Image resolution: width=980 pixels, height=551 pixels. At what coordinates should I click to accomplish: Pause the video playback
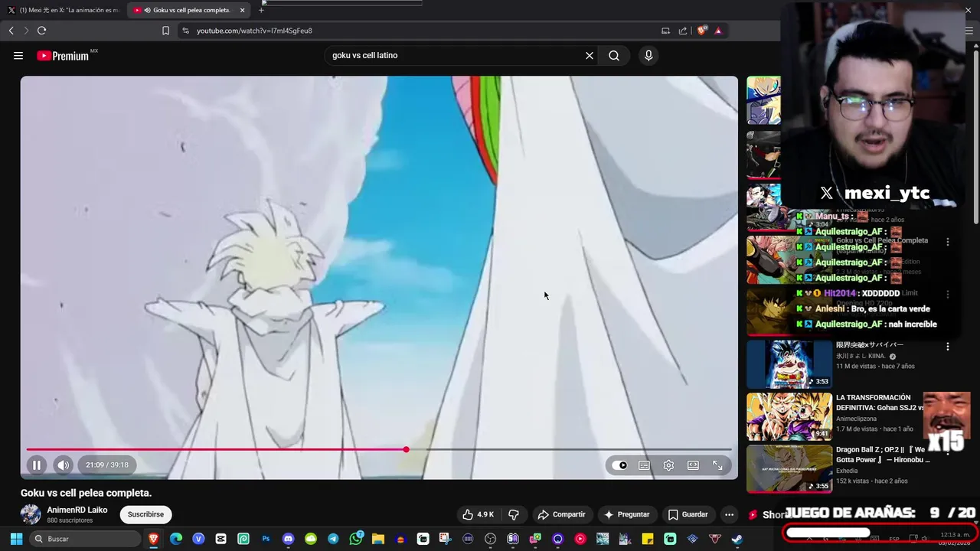[36, 465]
